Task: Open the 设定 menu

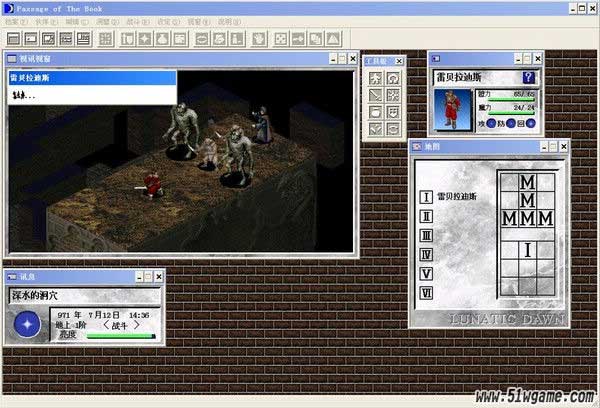Action: pos(168,22)
